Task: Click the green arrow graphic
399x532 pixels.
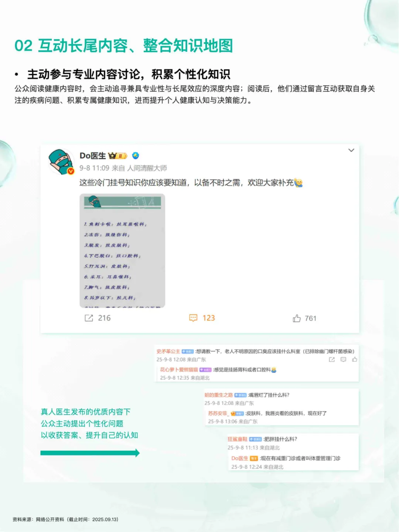Action: coord(90,453)
